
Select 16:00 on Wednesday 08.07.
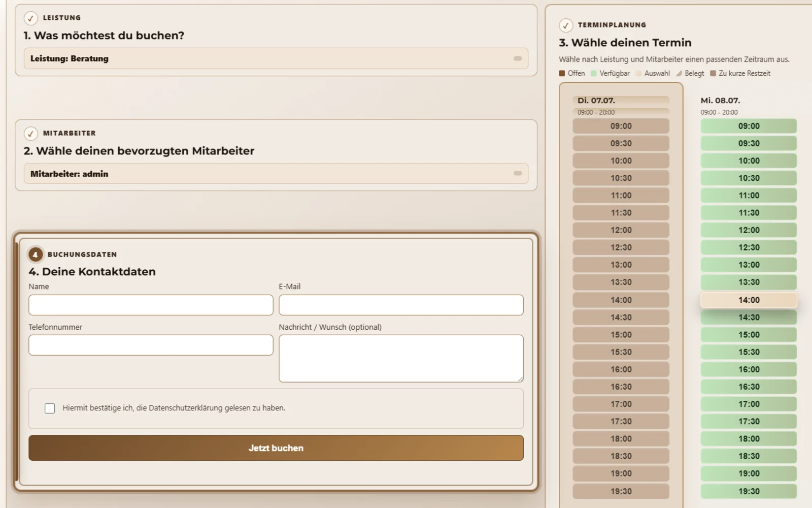(x=749, y=369)
